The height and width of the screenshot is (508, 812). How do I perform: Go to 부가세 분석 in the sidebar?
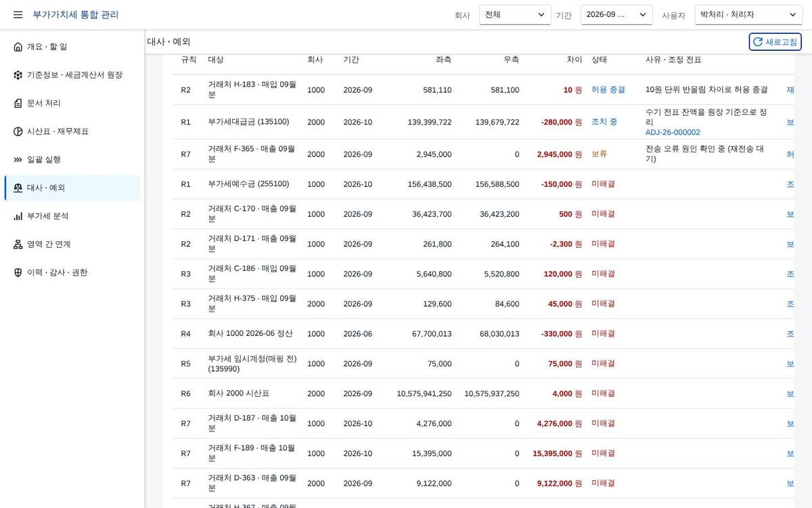click(72, 216)
